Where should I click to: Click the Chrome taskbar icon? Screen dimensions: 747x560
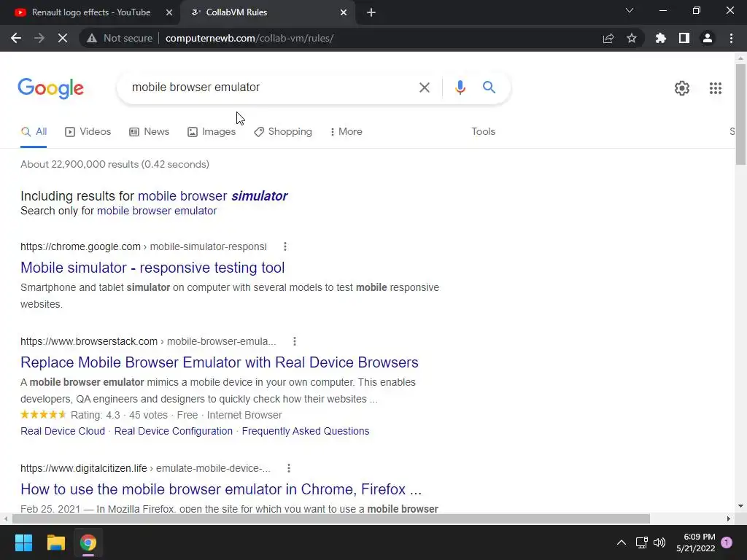click(88, 542)
